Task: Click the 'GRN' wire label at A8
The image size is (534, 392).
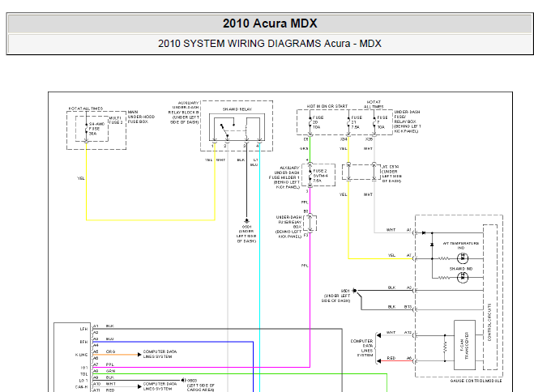Action: (110, 371)
